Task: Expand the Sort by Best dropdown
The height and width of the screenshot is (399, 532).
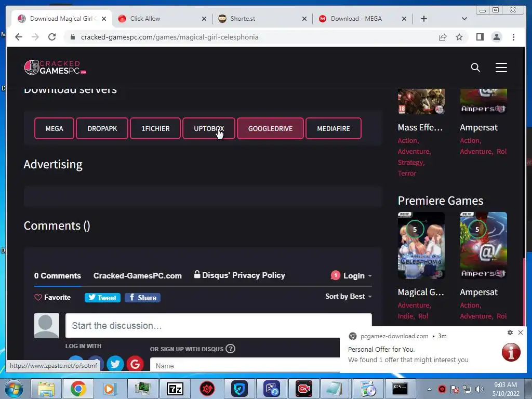Action: coord(349,297)
